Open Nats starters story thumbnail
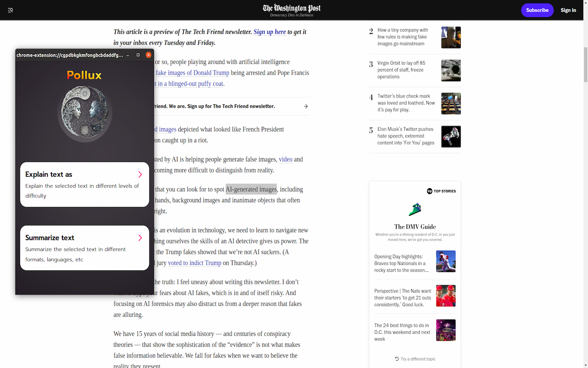 [x=446, y=296]
